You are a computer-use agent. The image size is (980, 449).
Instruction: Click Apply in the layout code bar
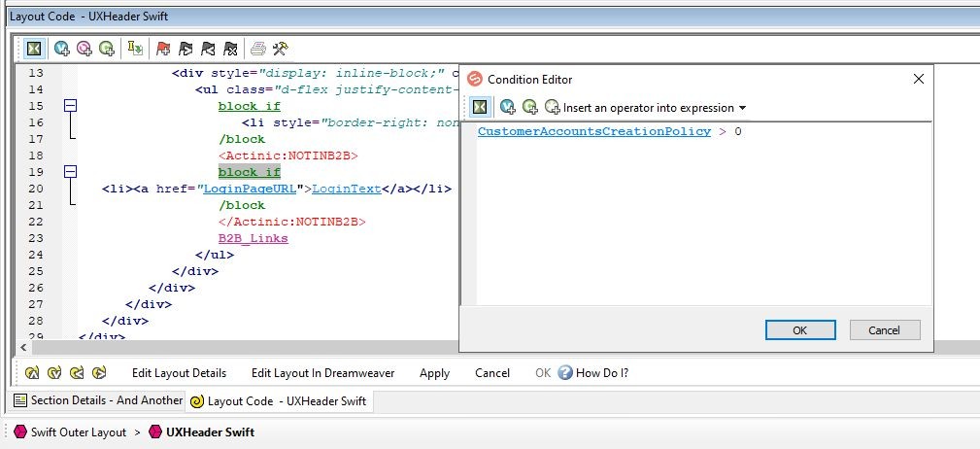pos(434,373)
